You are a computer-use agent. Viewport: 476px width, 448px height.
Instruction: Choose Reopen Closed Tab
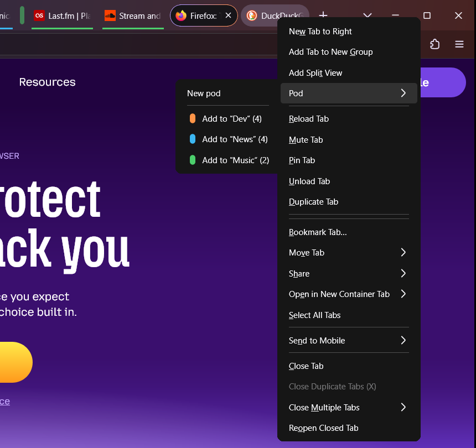349,428
